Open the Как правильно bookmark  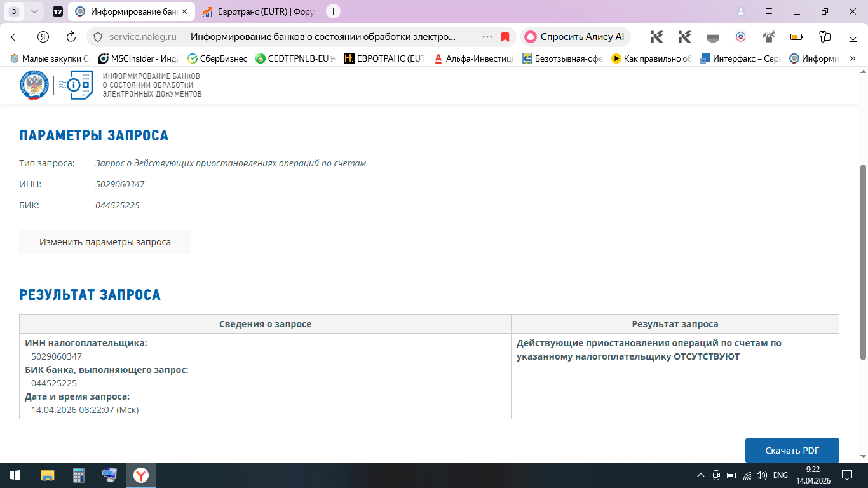point(651,58)
